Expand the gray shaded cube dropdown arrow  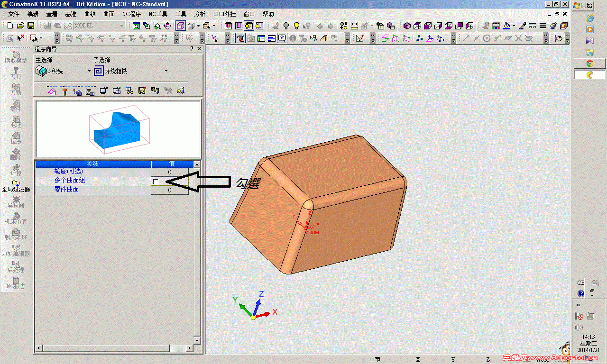click(x=198, y=26)
